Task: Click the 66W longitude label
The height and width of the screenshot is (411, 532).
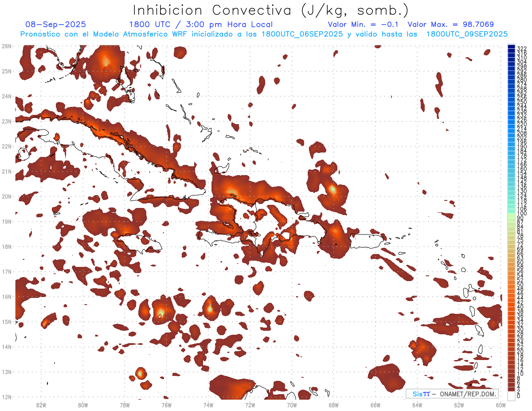Action: pos(376,405)
